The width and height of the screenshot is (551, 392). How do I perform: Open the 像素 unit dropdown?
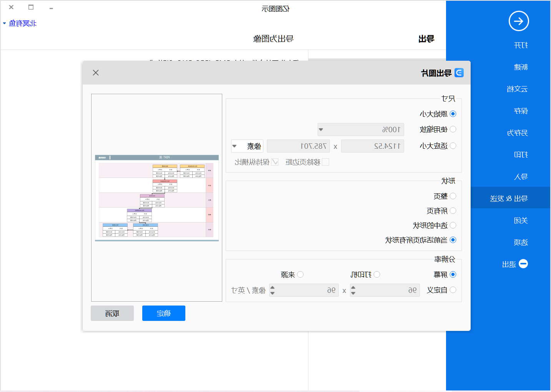click(247, 146)
